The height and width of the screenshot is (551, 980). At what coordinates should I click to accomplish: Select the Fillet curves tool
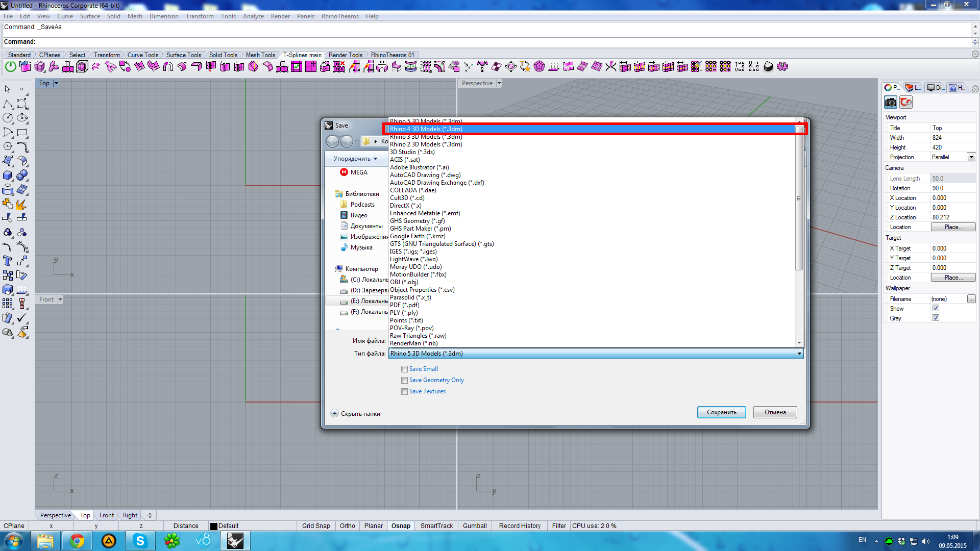[x=22, y=147]
